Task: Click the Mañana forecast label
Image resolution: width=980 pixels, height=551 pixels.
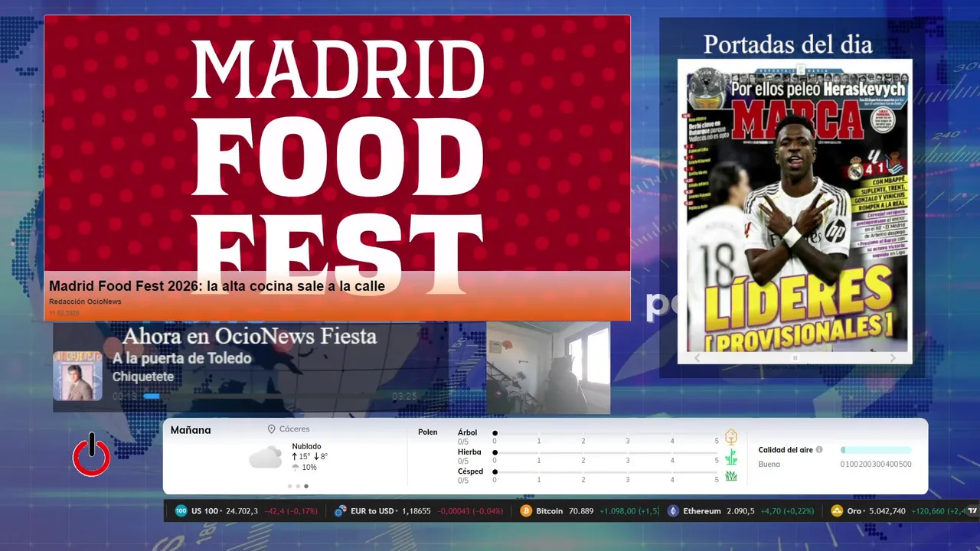Action: tap(191, 430)
